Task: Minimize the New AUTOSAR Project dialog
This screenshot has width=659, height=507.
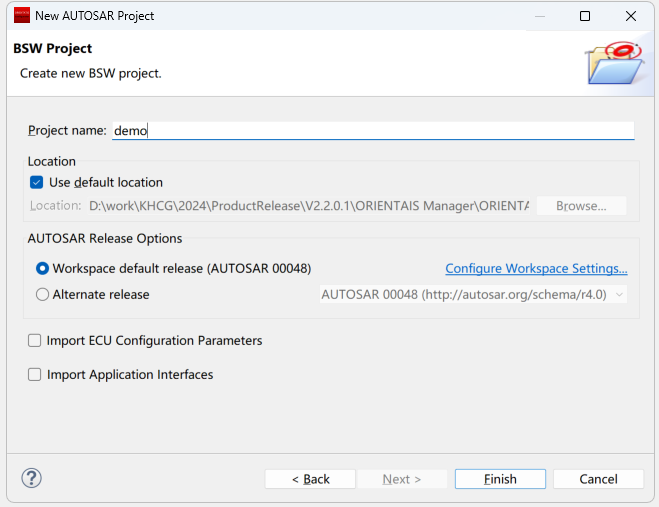Action: tap(539, 16)
